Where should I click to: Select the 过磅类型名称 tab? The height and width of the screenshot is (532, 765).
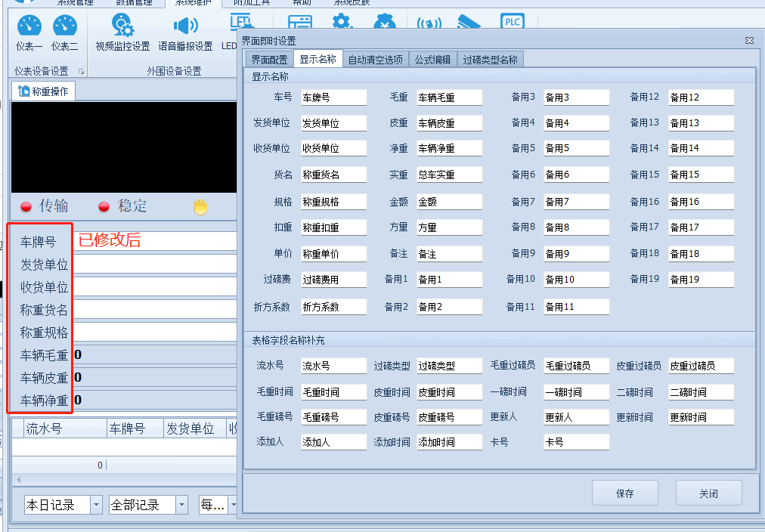[490, 60]
